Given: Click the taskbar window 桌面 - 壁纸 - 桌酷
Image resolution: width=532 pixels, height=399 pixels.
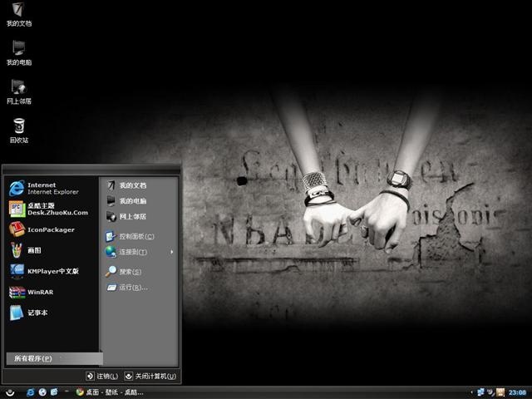Looking at the screenshot, I should [x=111, y=392].
